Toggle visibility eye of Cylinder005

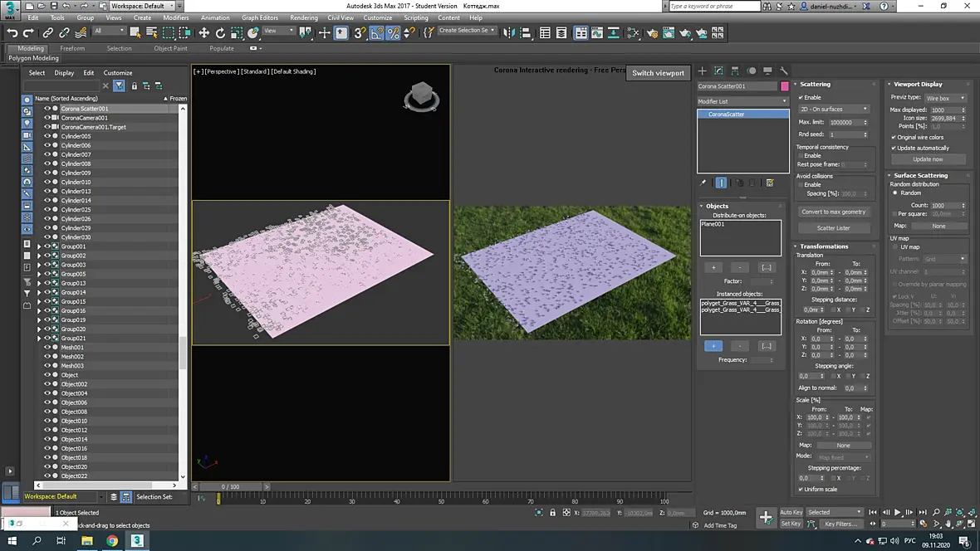47,136
